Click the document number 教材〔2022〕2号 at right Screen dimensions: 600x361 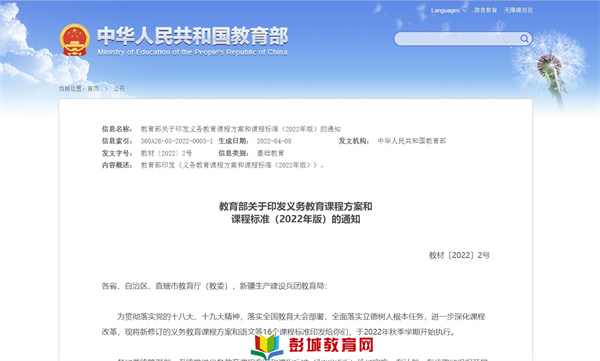pyautogui.click(x=459, y=255)
